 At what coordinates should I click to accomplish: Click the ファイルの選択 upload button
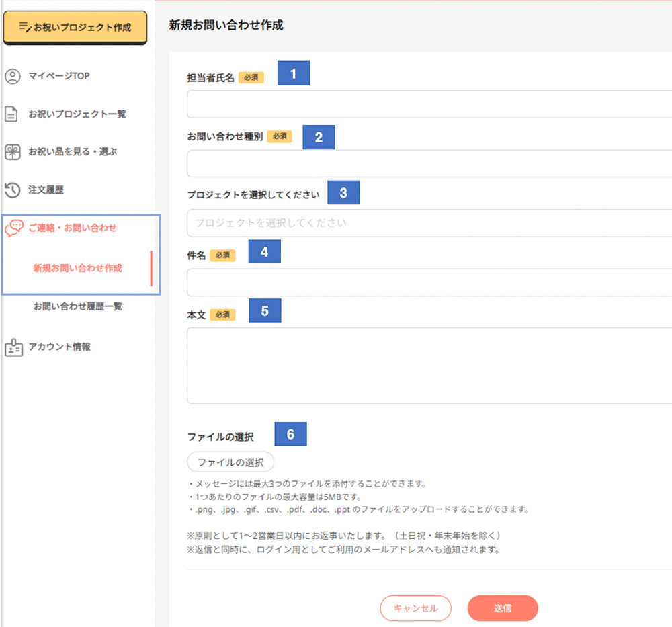coord(230,462)
